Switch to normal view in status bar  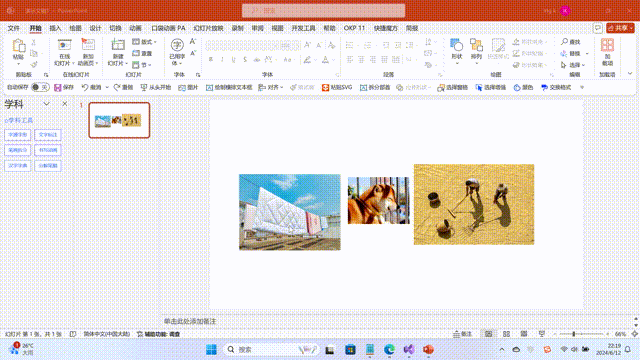pos(489,334)
